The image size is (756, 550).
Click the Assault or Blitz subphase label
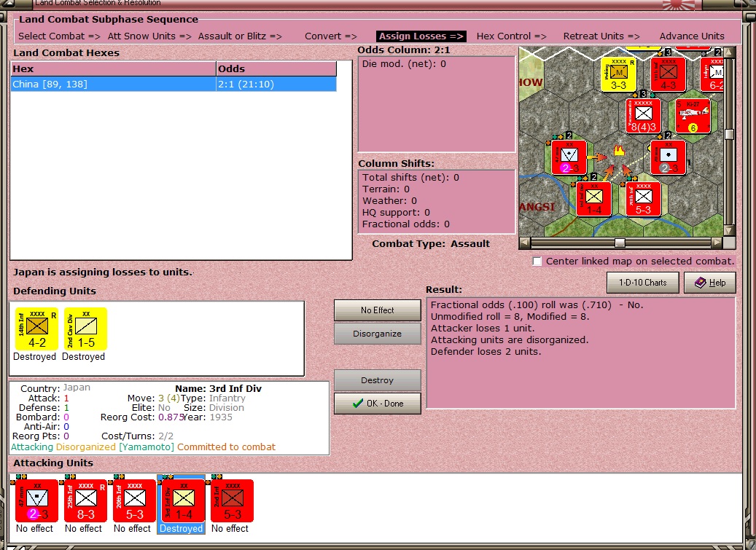pos(240,36)
